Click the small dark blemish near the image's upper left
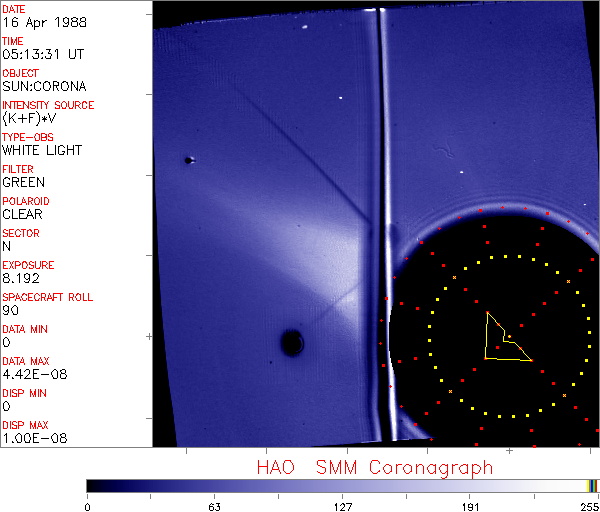This screenshot has height=512, width=600. (188, 160)
